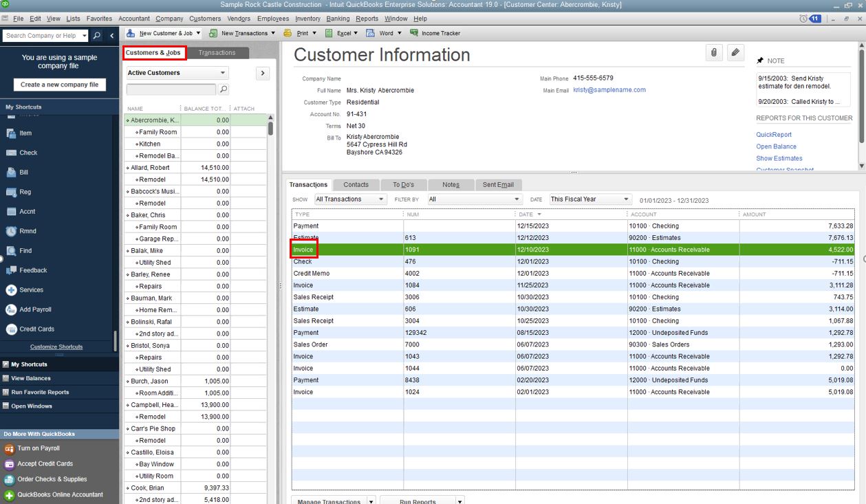866x504 pixels.
Task: Open the Services shortcut
Action: click(x=25, y=290)
